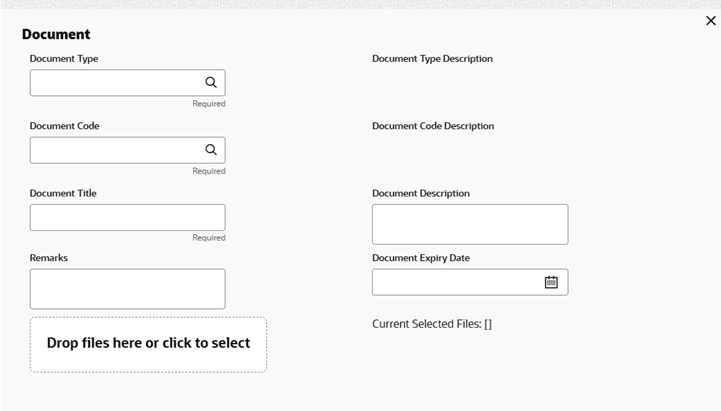This screenshot has height=411, width=721.
Task: Click into the Document Title field
Action: pyautogui.click(x=127, y=217)
